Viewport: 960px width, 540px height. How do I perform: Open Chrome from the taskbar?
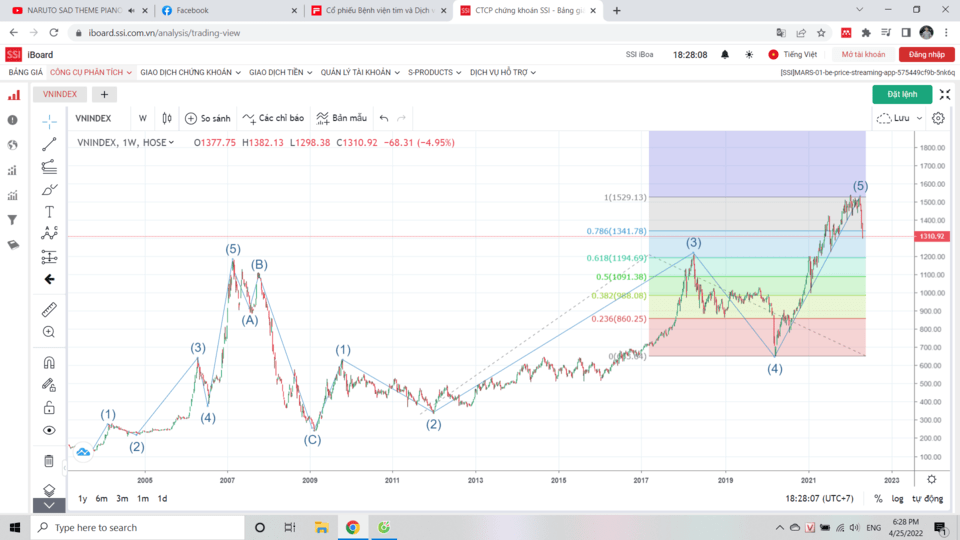353,527
